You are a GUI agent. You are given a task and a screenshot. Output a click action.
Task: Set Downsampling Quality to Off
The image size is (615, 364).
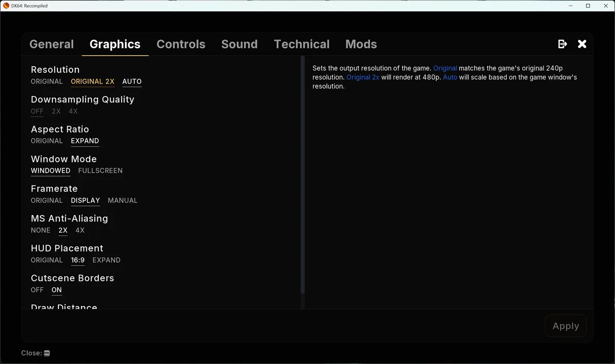[37, 111]
